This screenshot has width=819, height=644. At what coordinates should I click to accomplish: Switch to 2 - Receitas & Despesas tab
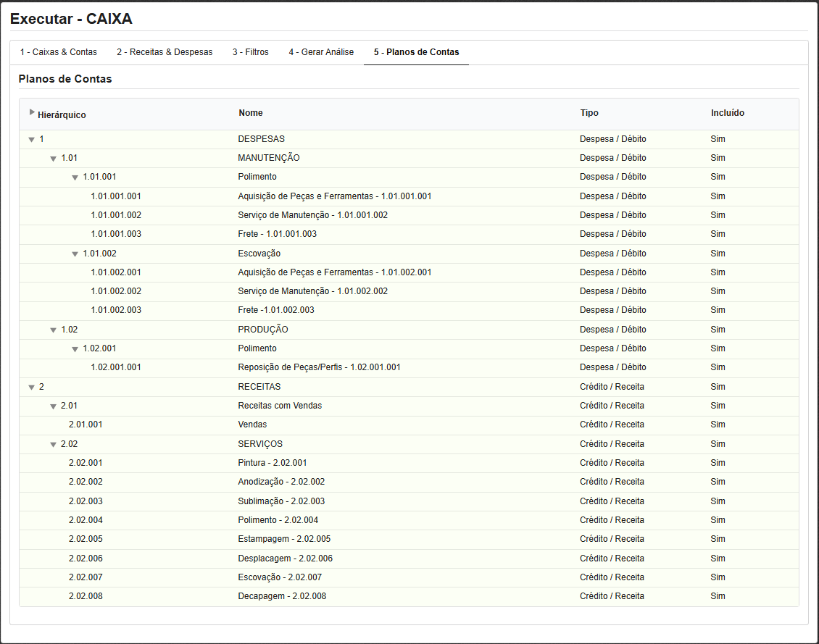click(x=165, y=52)
